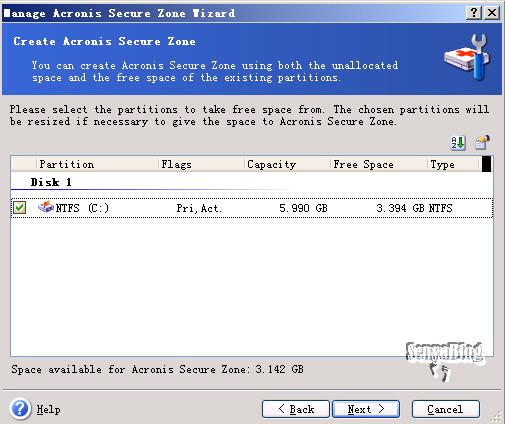The height and width of the screenshot is (424, 505).
Task: Click the '3.394 GB' free space value
Action: (400, 208)
